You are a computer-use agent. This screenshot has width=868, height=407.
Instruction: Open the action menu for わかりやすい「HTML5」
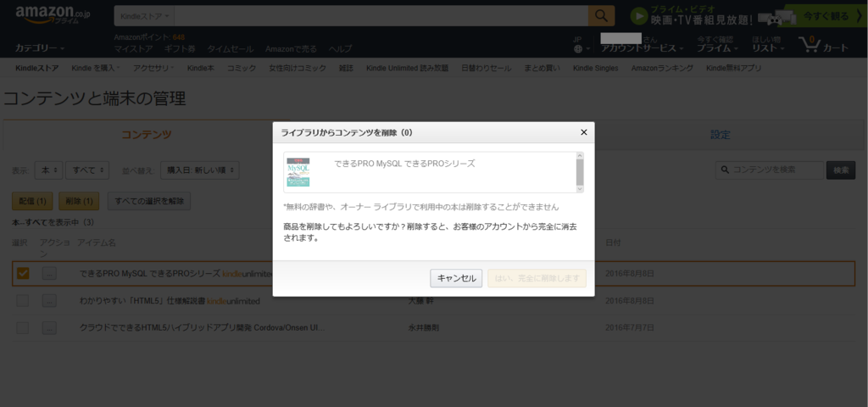pyautogui.click(x=49, y=301)
